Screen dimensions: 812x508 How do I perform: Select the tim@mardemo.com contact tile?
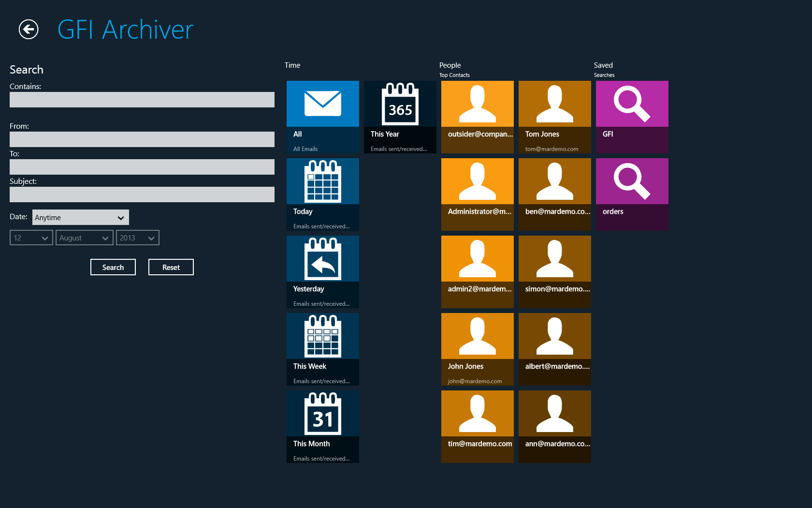coord(477,426)
